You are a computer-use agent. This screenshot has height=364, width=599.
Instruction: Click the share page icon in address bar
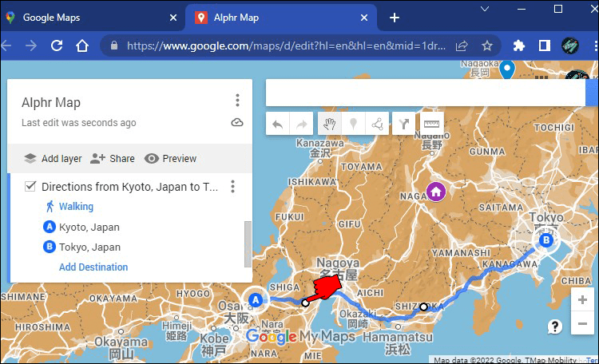pos(462,45)
